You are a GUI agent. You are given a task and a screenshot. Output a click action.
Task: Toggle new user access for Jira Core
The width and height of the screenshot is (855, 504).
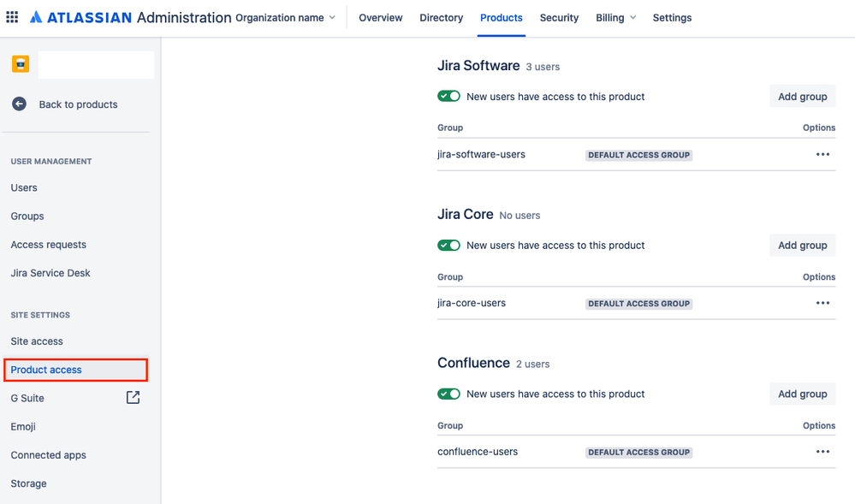(448, 246)
